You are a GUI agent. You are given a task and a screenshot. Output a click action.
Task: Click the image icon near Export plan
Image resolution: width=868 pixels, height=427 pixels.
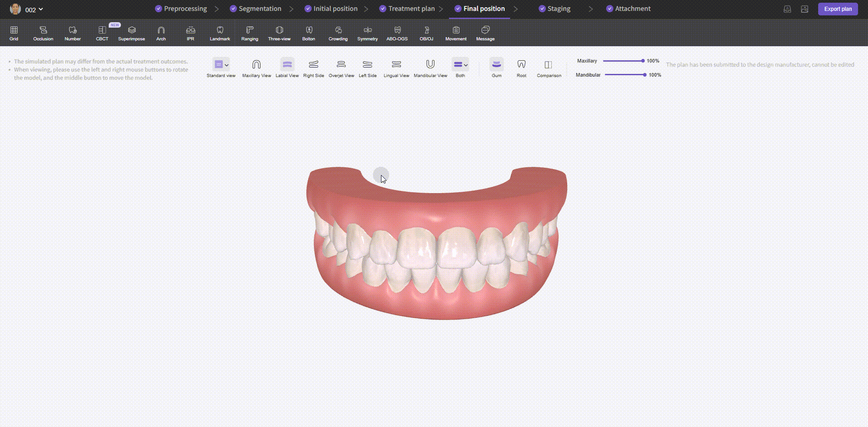[x=805, y=9]
